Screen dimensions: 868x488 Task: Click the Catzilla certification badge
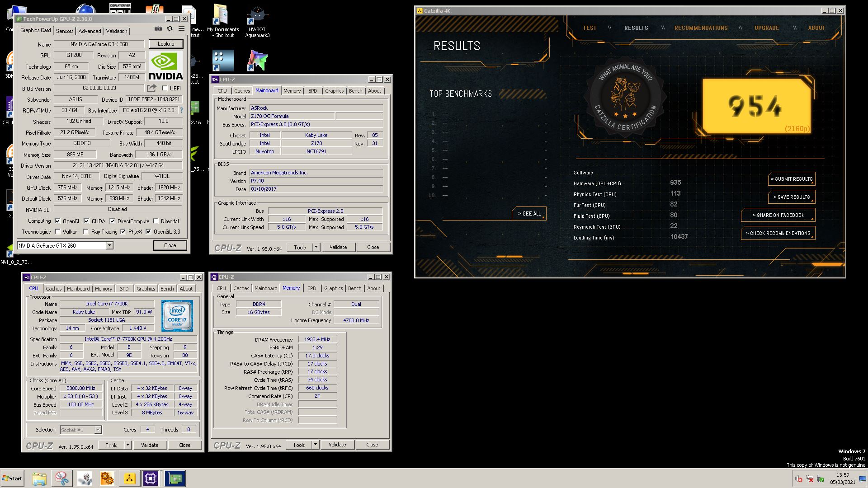[624, 97]
